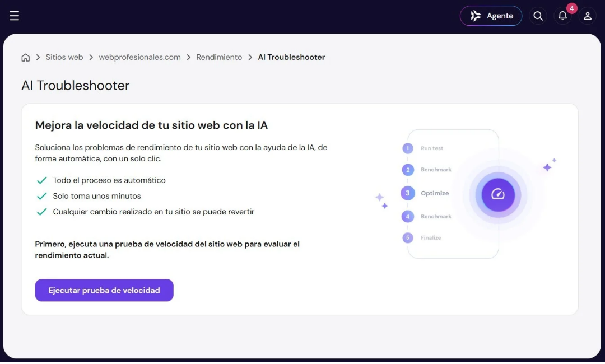Click the AI Troubleshooter page heading
The width and height of the screenshot is (605, 364).
pos(75,85)
